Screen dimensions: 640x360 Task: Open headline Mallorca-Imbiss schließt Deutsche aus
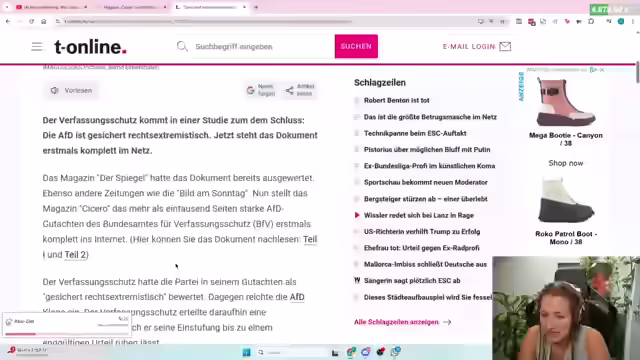point(425,264)
